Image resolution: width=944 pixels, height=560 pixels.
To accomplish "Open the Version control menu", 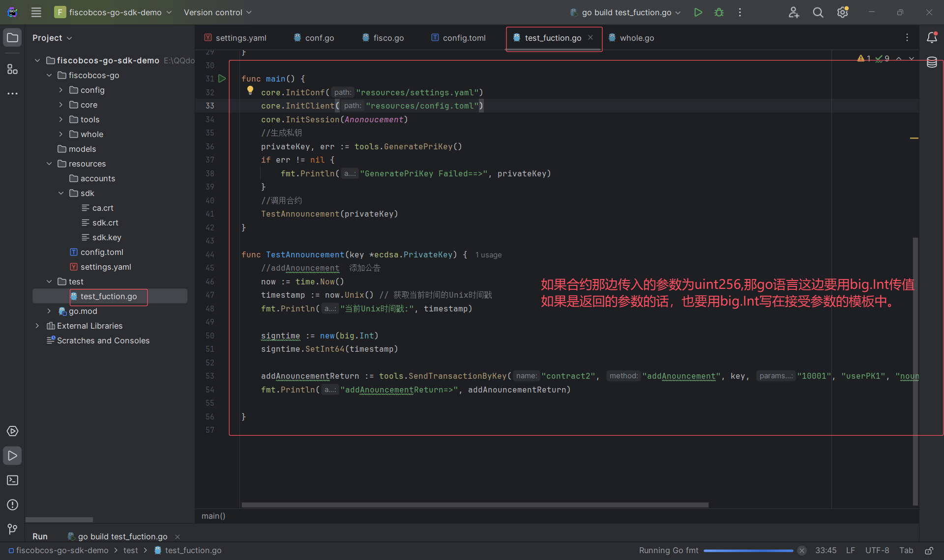I will tap(217, 12).
